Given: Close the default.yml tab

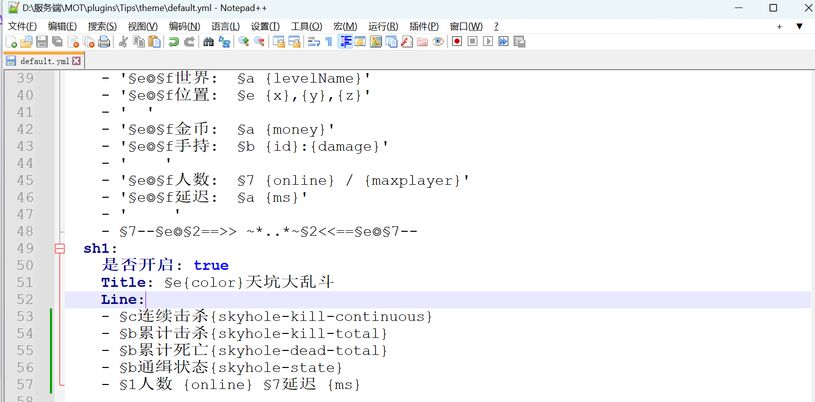Looking at the screenshot, I should point(76,61).
